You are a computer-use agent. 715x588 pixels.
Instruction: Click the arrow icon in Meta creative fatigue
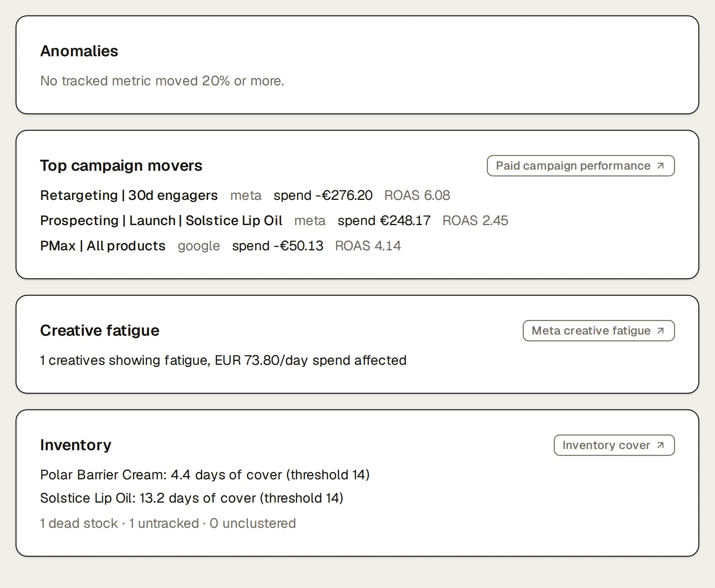660,331
